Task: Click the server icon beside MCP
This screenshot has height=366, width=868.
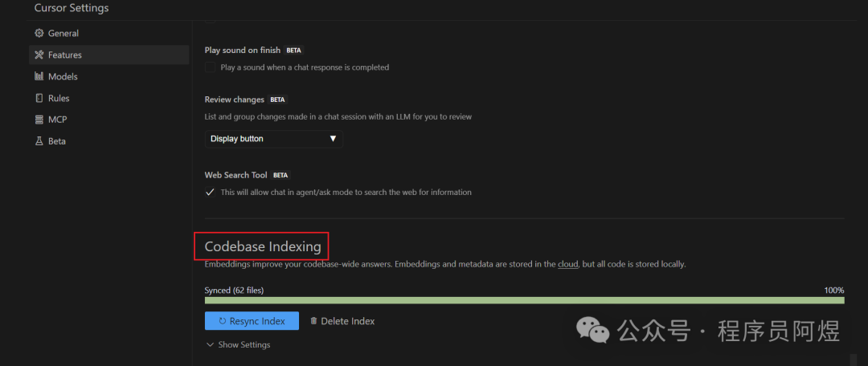Action: (39, 120)
